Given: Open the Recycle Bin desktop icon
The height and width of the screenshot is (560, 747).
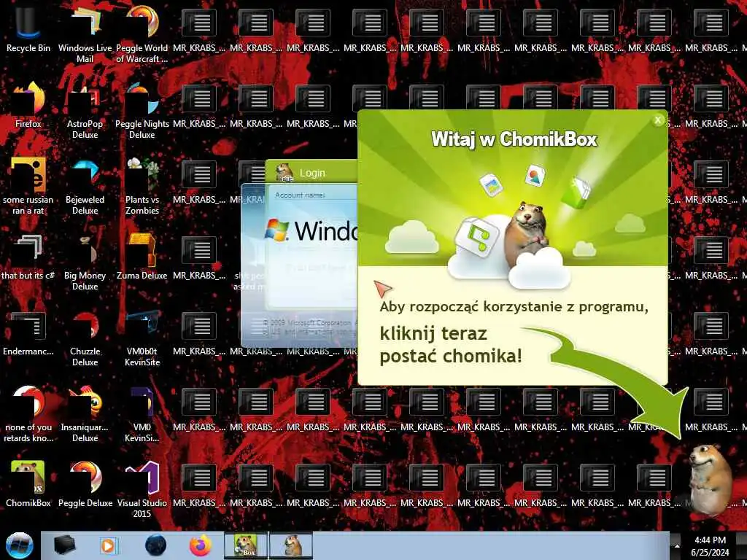Looking at the screenshot, I should [x=28, y=28].
